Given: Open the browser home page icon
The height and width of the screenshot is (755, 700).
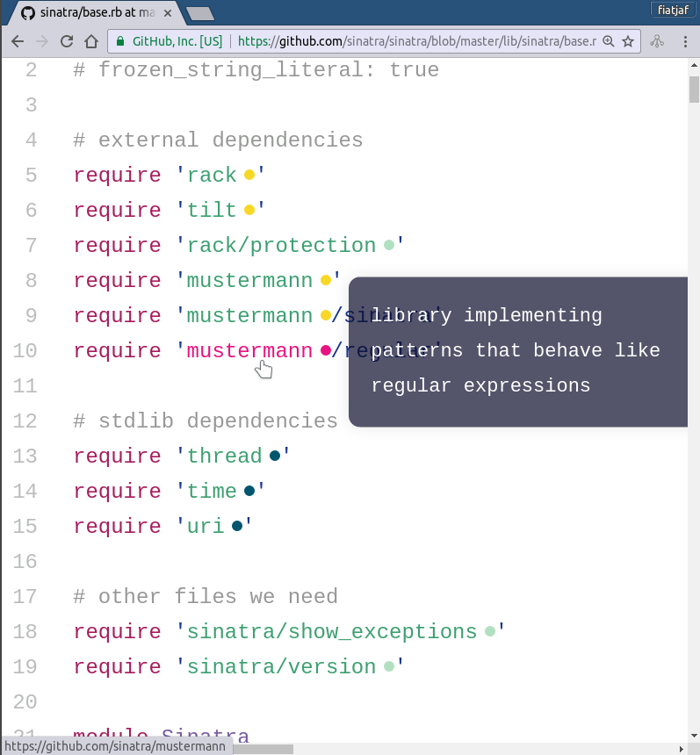Looking at the screenshot, I should 91,41.
